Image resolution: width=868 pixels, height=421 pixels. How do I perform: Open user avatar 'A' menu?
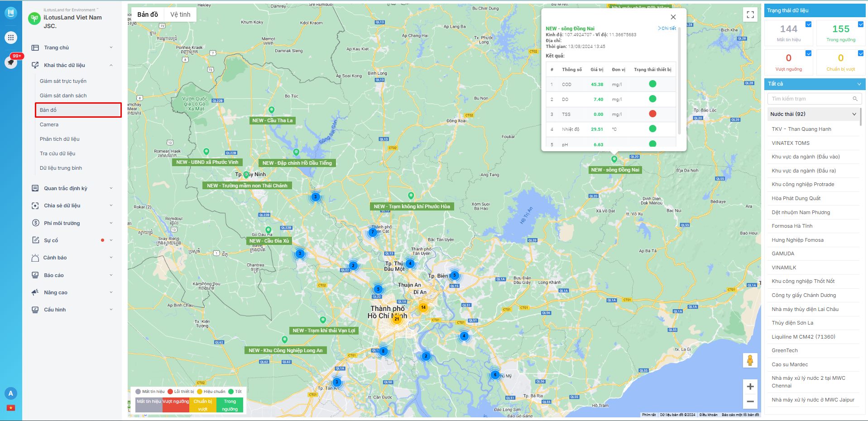click(x=11, y=393)
